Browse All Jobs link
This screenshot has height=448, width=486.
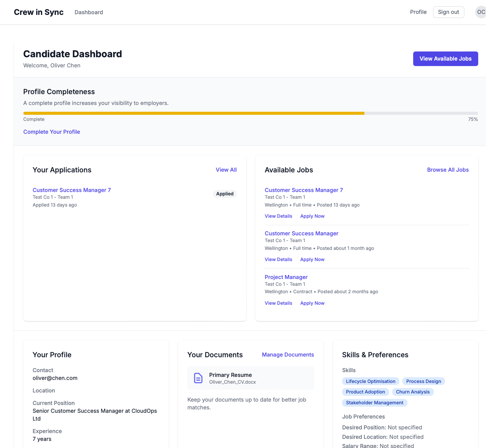click(448, 170)
